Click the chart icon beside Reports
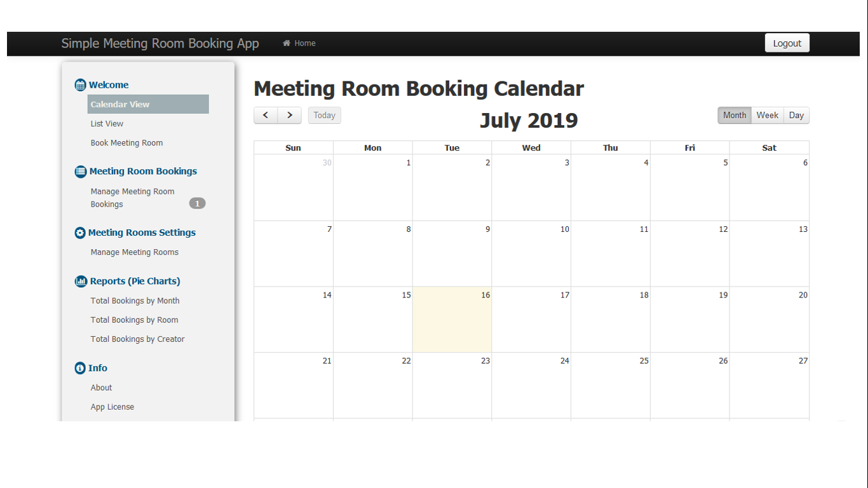The image size is (868, 488). click(x=81, y=281)
